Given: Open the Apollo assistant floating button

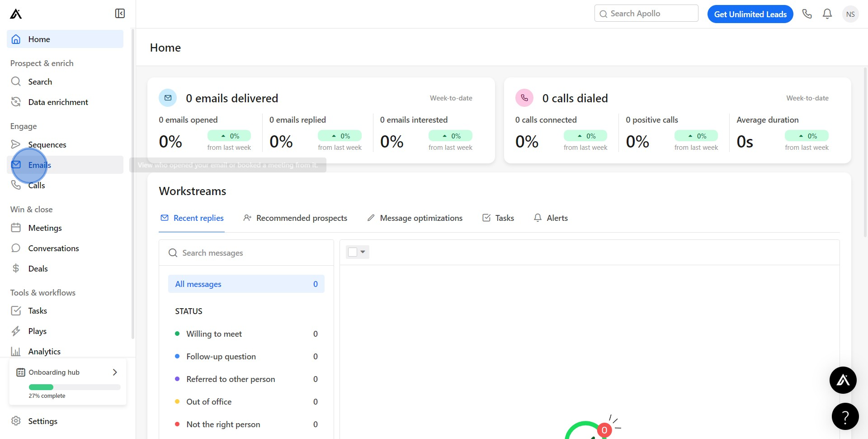Looking at the screenshot, I should 843,380.
